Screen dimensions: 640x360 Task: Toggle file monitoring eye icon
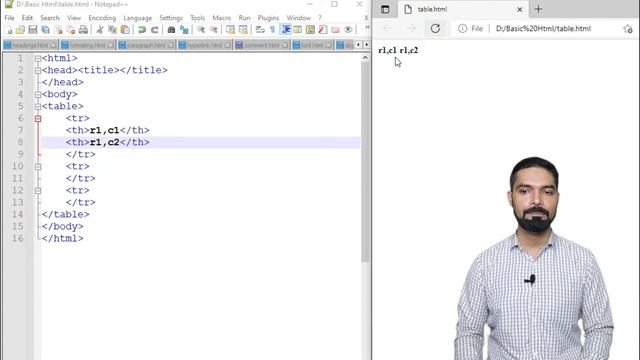(348, 30)
